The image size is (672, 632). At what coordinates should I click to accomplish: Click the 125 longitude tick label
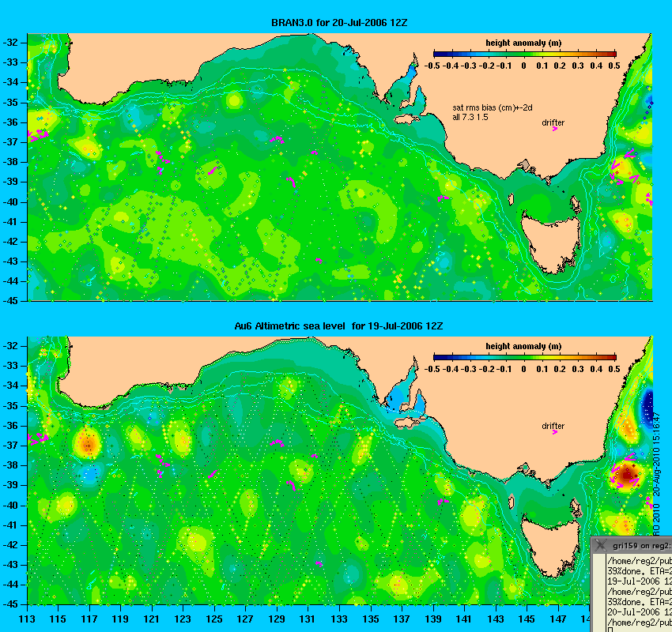click(214, 619)
